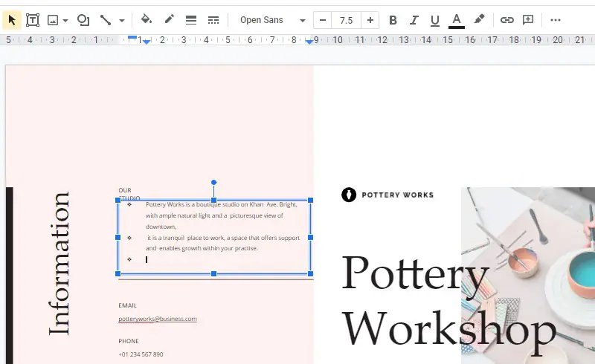This screenshot has height=364, width=595.
Task: Open the border weight options
Action: tap(191, 20)
